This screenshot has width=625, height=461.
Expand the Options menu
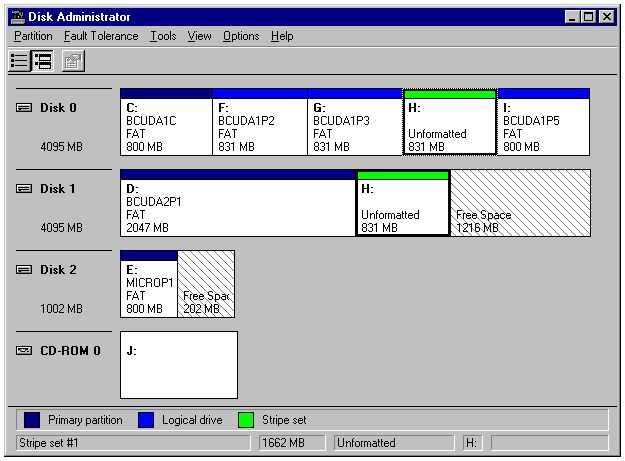(x=241, y=36)
